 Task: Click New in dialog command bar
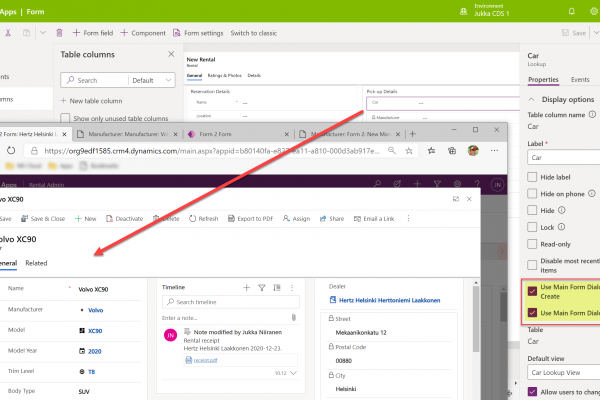pyautogui.click(x=85, y=219)
